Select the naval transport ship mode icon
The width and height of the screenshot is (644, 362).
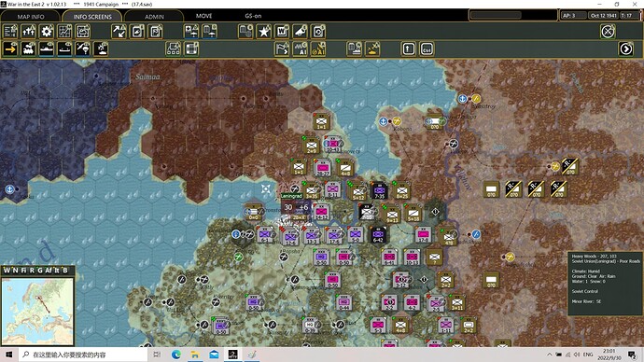(47, 49)
